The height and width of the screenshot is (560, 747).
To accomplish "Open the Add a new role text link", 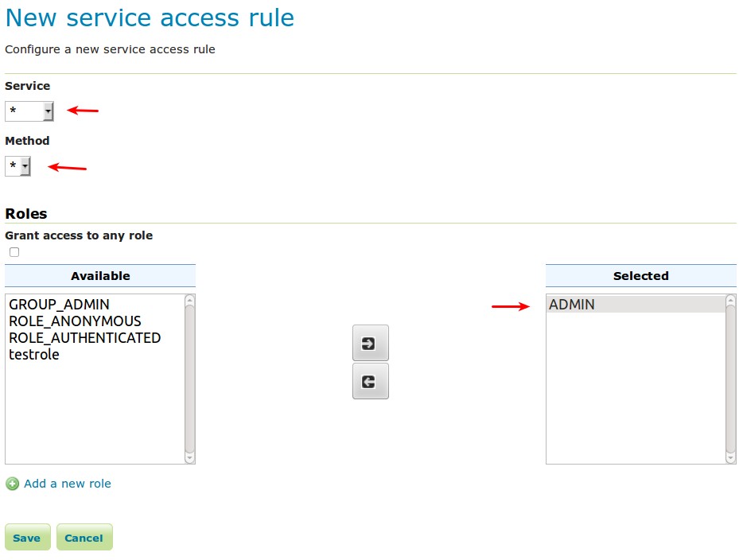I will click(x=68, y=484).
